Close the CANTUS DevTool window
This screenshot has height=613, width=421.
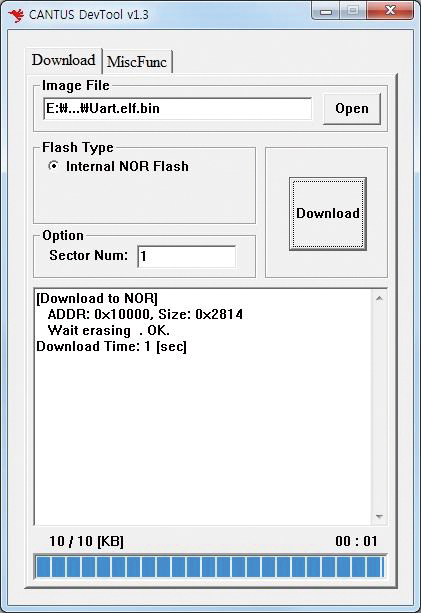click(390, 11)
